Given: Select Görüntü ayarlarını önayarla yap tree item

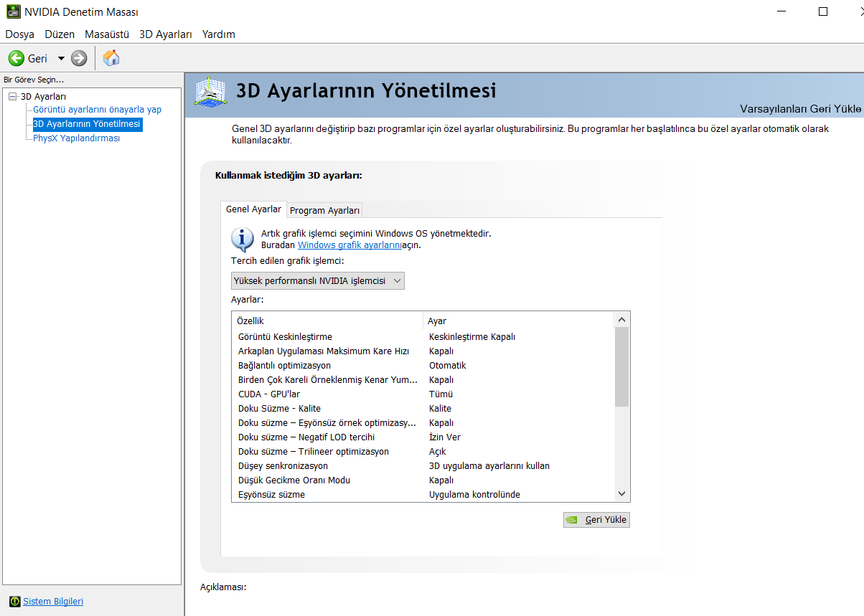Looking at the screenshot, I should pyautogui.click(x=97, y=110).
